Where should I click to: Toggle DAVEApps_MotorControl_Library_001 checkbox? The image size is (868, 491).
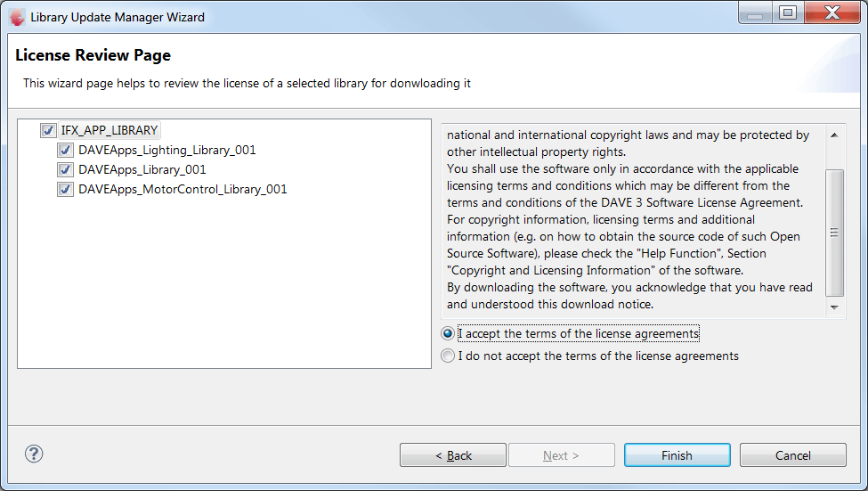[65, 190]
